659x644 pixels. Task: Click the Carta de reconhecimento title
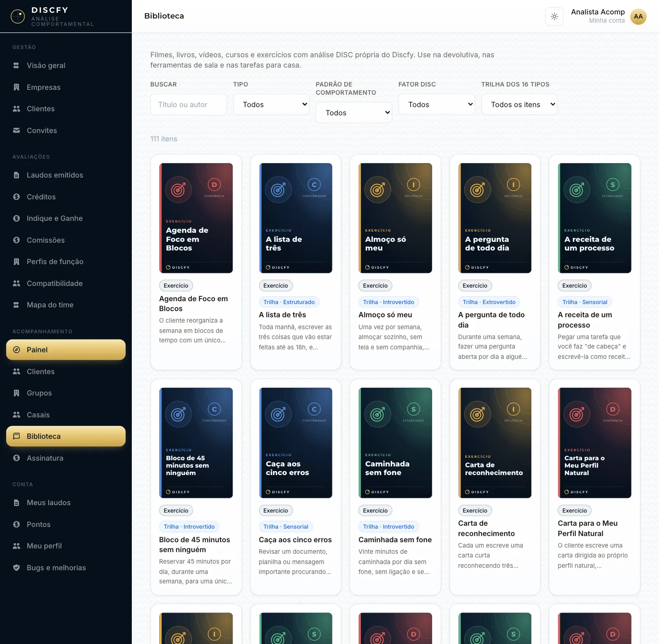486,528
